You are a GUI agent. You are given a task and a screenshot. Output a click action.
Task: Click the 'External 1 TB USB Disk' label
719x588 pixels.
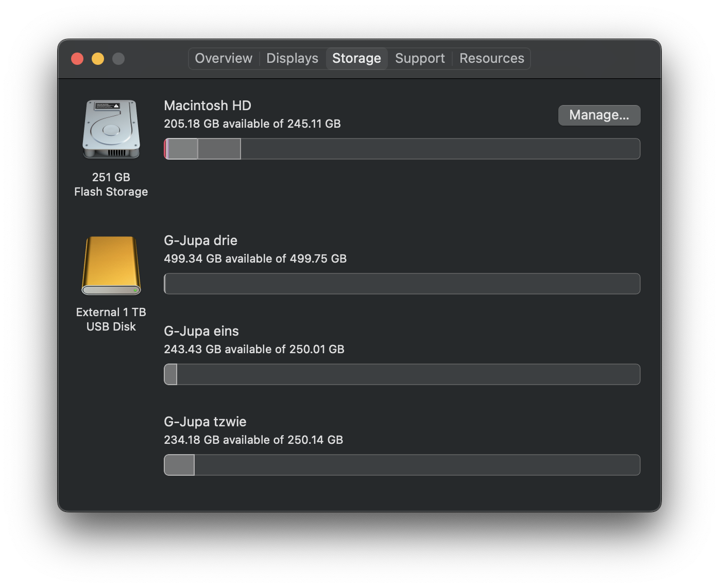[x=111, y=319]
